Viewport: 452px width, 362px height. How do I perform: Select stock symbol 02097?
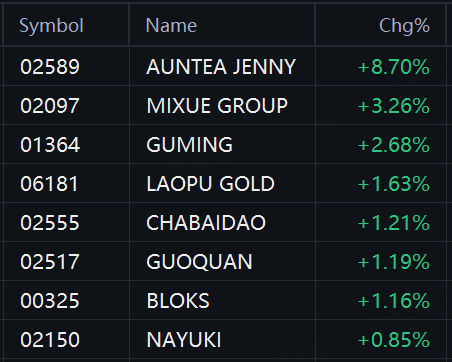point(50,106)
